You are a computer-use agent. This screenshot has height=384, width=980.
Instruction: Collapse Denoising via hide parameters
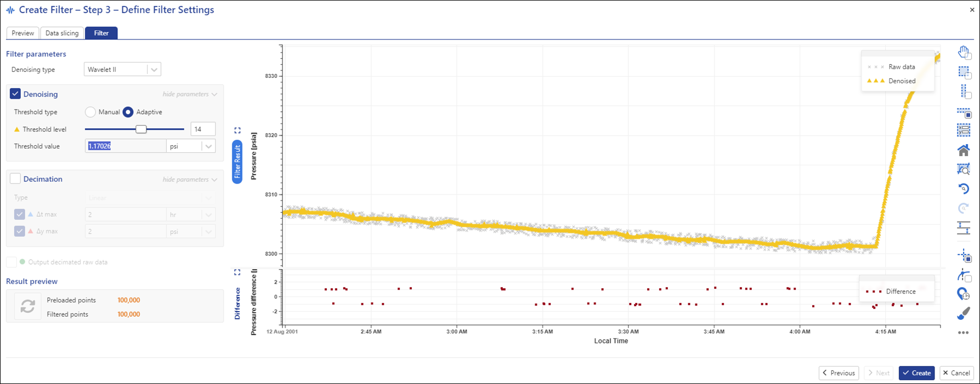point(190,94)
